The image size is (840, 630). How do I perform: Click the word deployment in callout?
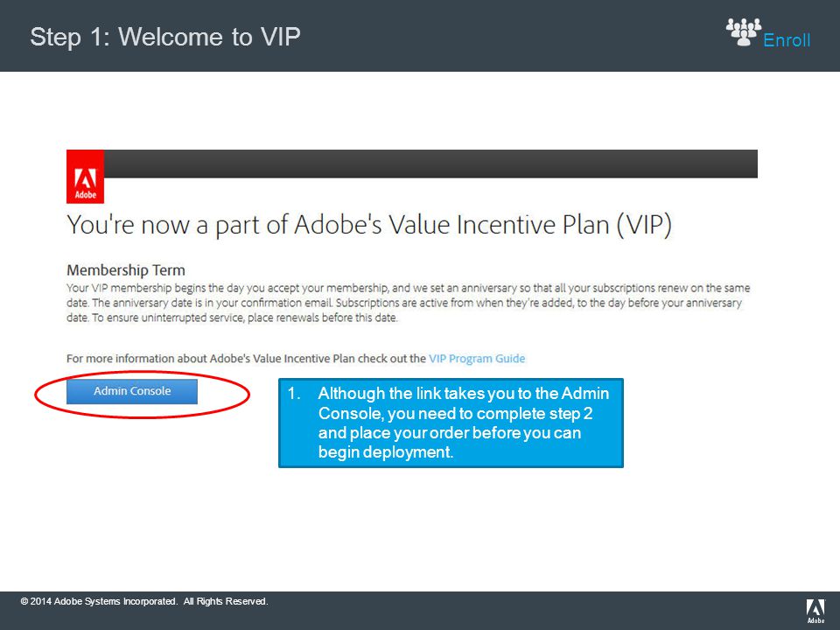[407, 452]
